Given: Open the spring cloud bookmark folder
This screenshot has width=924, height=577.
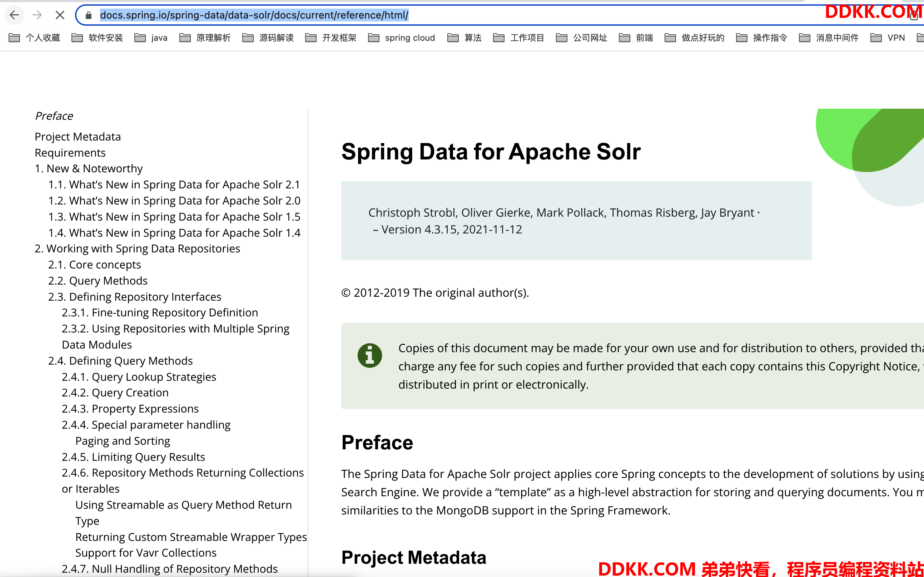Looking at the screenshot, I should click(402, 38).
